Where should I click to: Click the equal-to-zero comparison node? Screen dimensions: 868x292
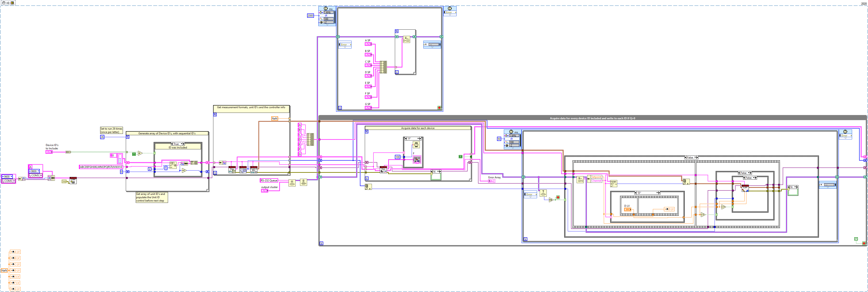tap(551, 200)
